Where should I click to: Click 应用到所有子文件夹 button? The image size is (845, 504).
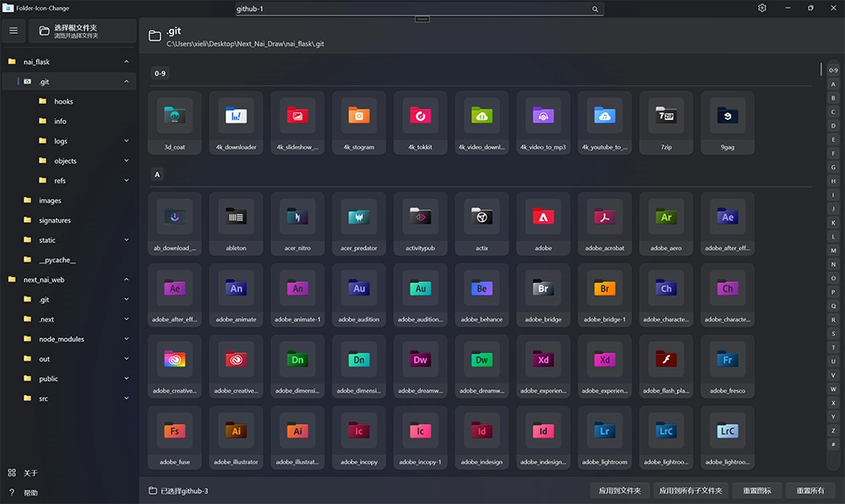[x=691, y=490]
